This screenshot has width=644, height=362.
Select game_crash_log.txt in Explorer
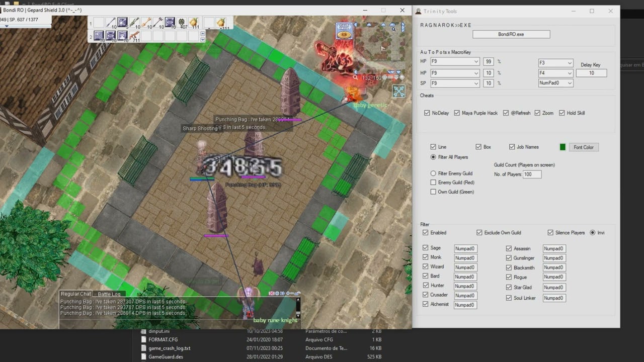pyautogui.click(x=169, y=348)
